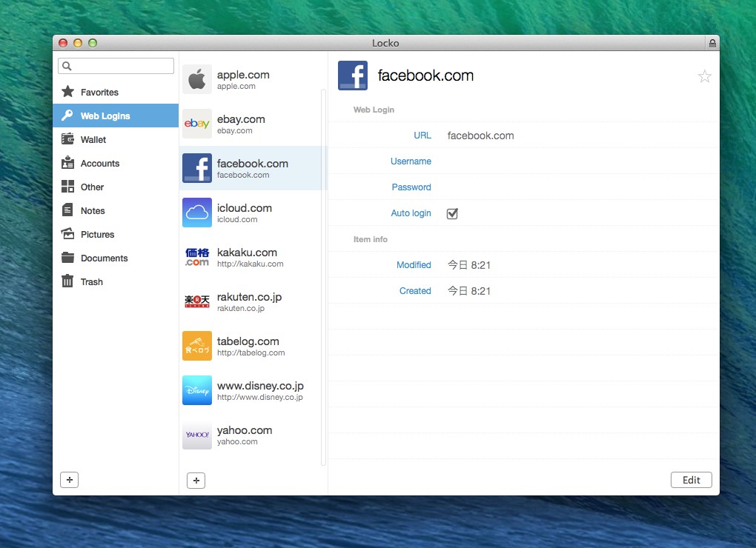Viewport: 756px width, 548px height.
Task: Open the Pictures category label
Action: coord(97,235)
